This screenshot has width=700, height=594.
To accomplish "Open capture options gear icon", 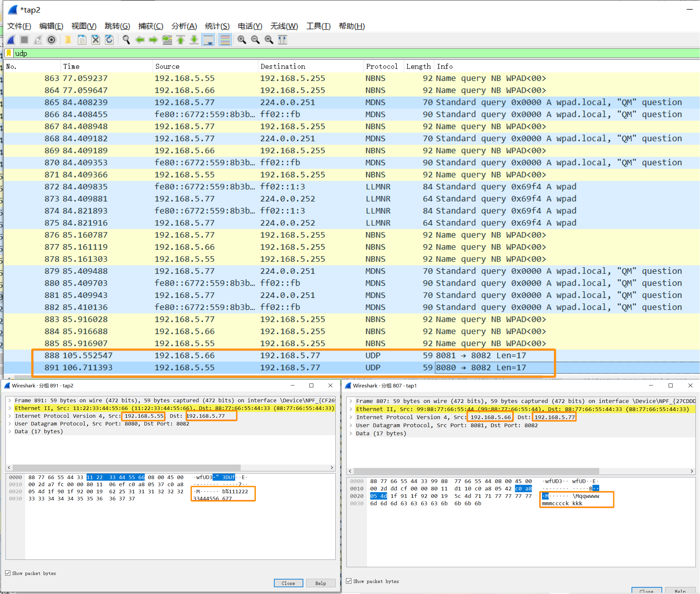I will (x=51, y=40).
